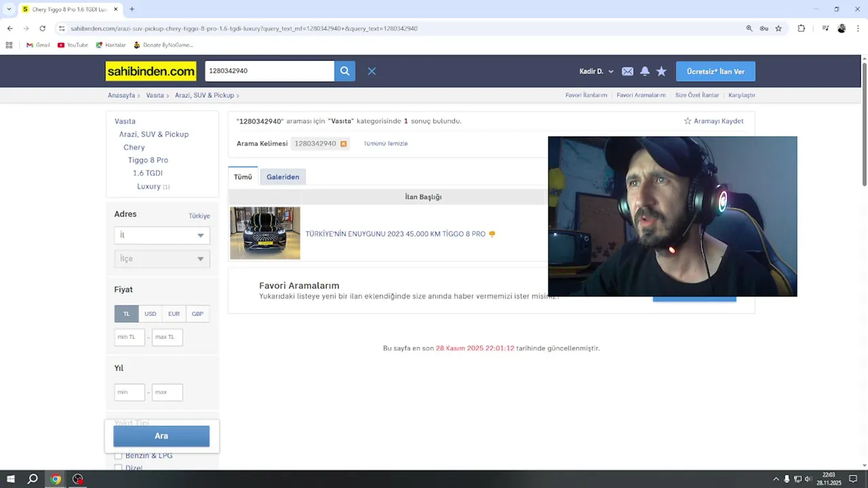Check the Dizel checkbox

[x=119, y=468]
